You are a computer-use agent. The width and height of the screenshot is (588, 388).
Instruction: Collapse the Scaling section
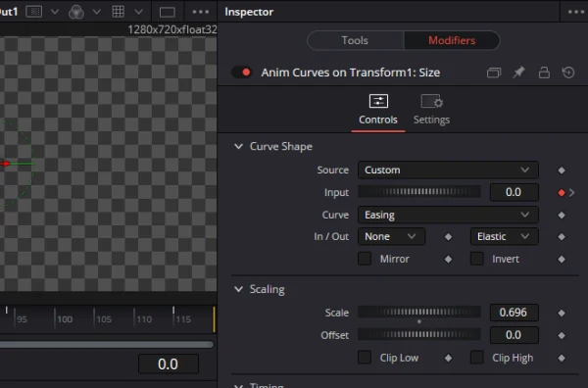238,289
